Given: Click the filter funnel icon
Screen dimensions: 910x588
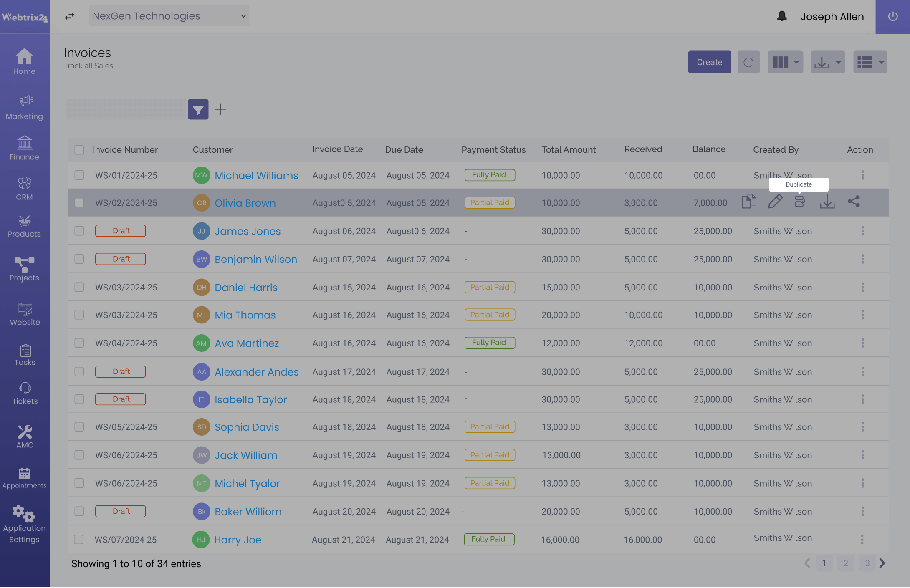Looking at the screenshot, I should click(198, 109).
